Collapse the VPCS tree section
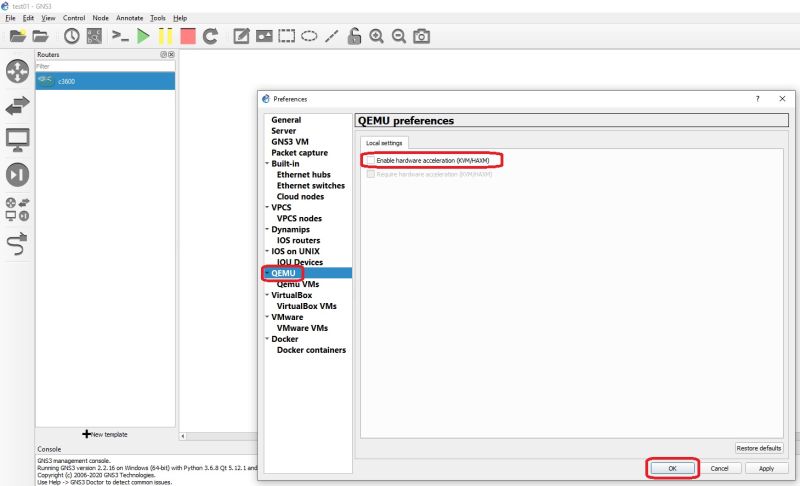 pos(267,207)
